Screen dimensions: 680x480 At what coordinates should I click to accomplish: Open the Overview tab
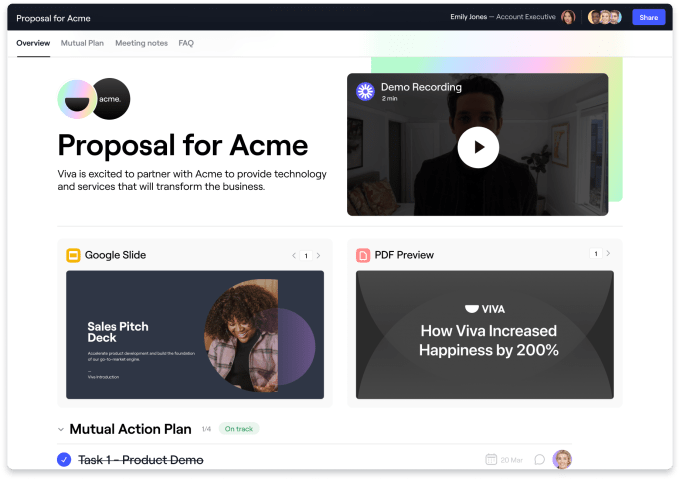tap(33, 43)
